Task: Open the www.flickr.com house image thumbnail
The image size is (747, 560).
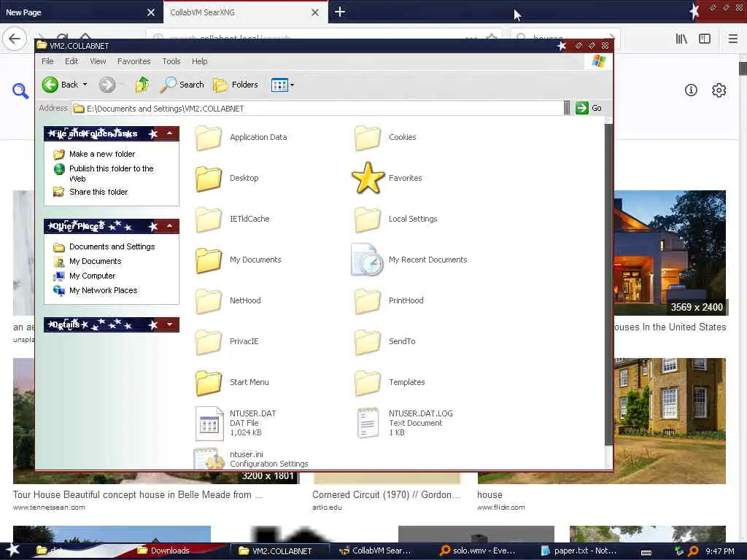Action: pyautogui.click(x=670, y=421)
